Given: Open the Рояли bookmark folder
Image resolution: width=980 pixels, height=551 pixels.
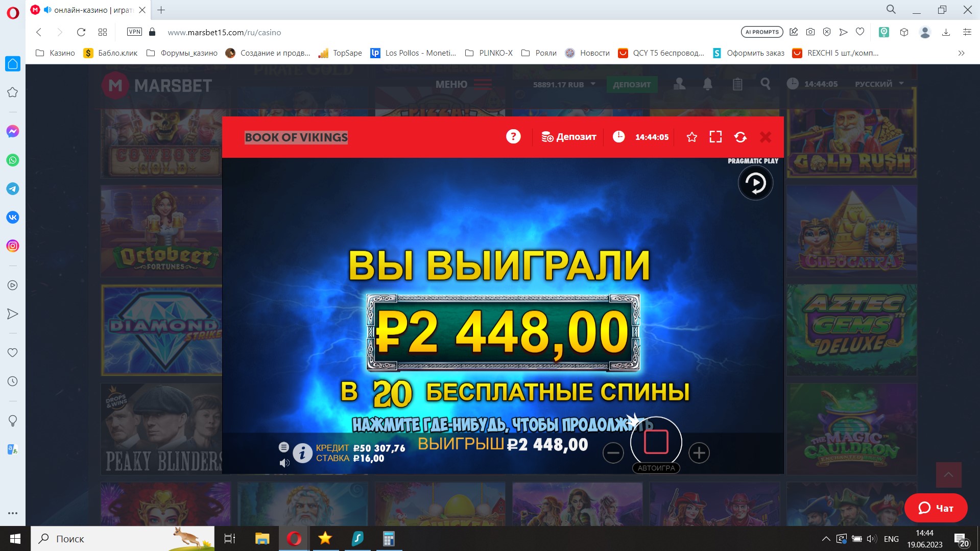Looking at the screenshot, I should (539, 53).
